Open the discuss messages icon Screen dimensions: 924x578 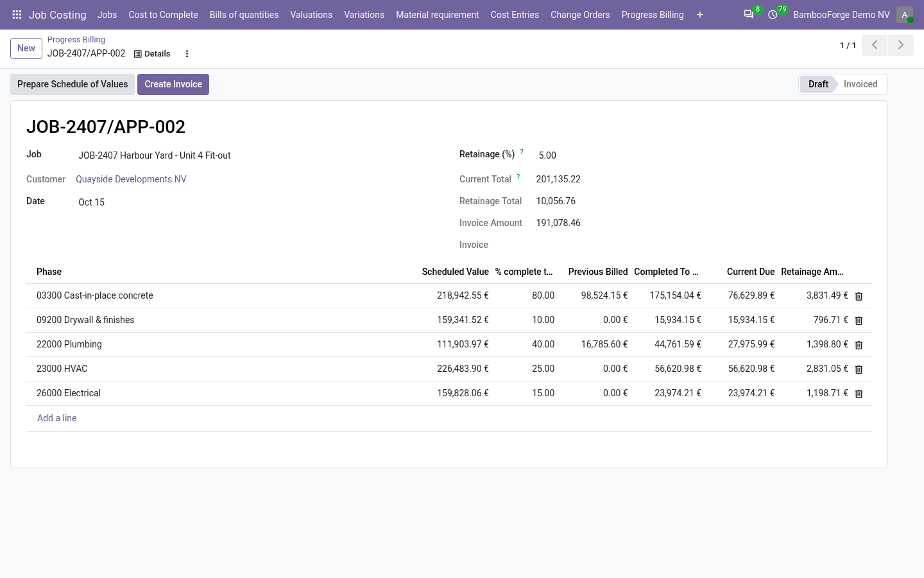point(749,15)
